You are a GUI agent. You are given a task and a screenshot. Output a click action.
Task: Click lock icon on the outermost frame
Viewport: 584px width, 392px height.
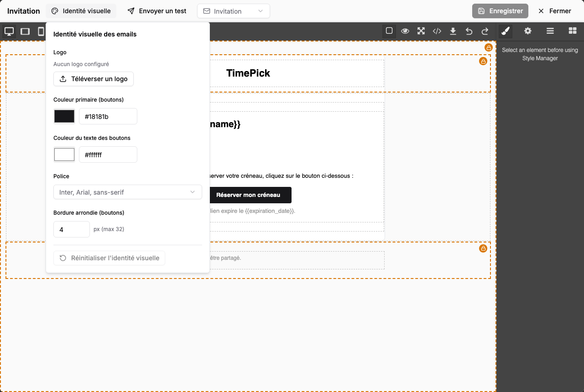click(489, 47)
